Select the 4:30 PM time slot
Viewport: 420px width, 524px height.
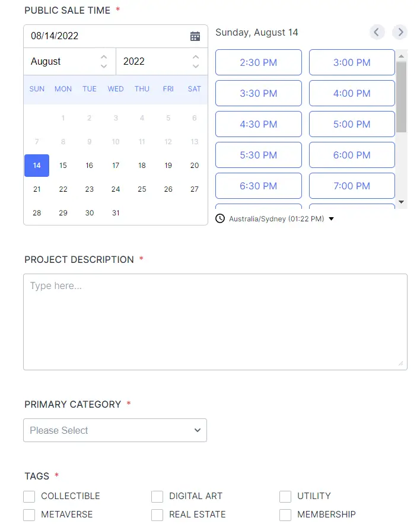[258, 124]
